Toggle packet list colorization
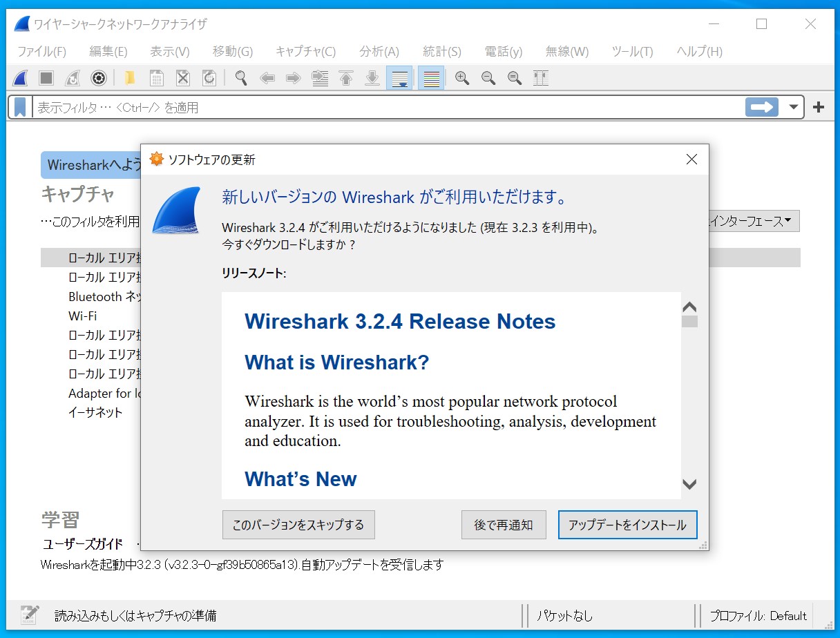840x638 pixels. (430, 78)
